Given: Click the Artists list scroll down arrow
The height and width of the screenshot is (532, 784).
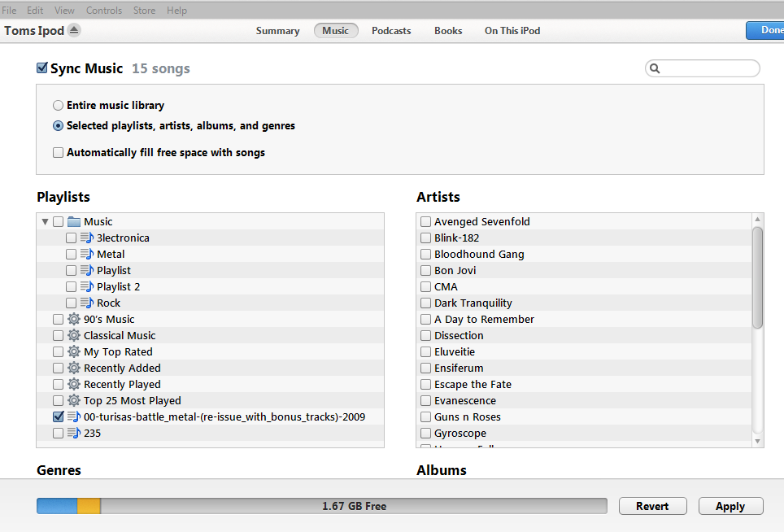Looking at the screenshot, I should (x=757, y=441).
